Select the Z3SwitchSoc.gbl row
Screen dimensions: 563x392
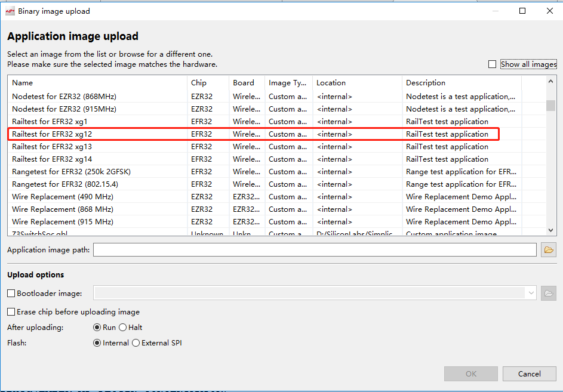point(277,233)
